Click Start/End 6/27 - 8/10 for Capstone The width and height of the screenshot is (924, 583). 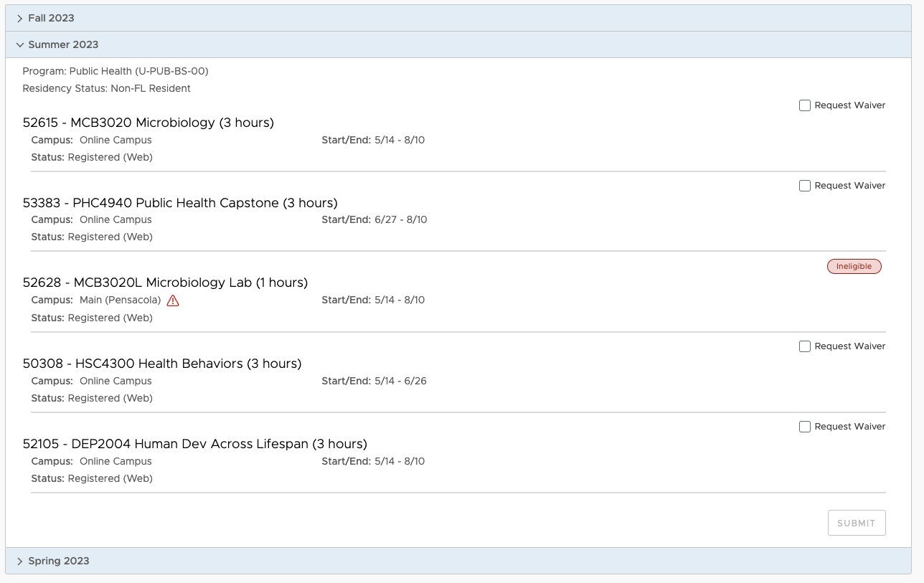pyautogui.click(x=374, y=219)
